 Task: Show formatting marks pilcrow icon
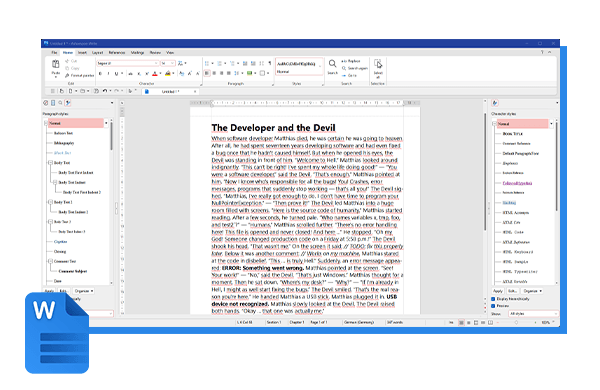pyautogui.click(x=270, y=63)
